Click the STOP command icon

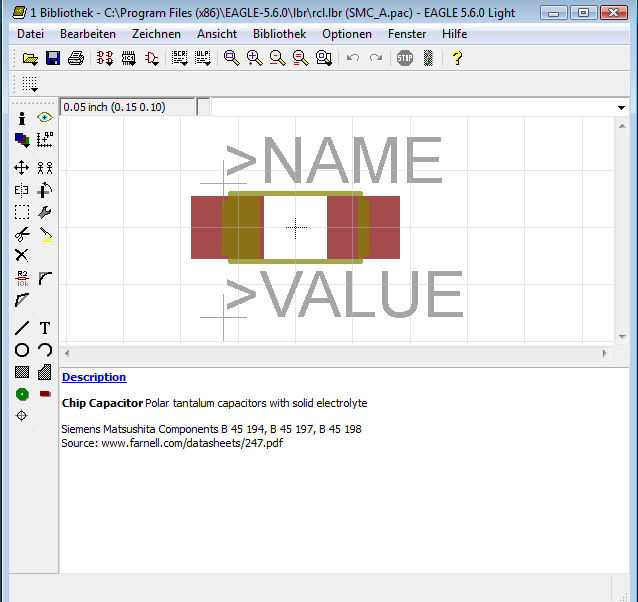(x=405, y=58)
